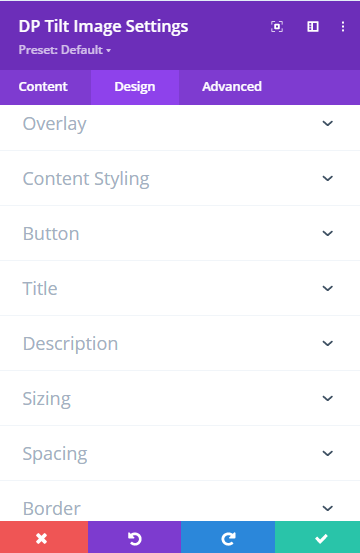Viewport: 360px width, 553px height.
Task: Expand the Button settings chevron
Action: point(328,233)
